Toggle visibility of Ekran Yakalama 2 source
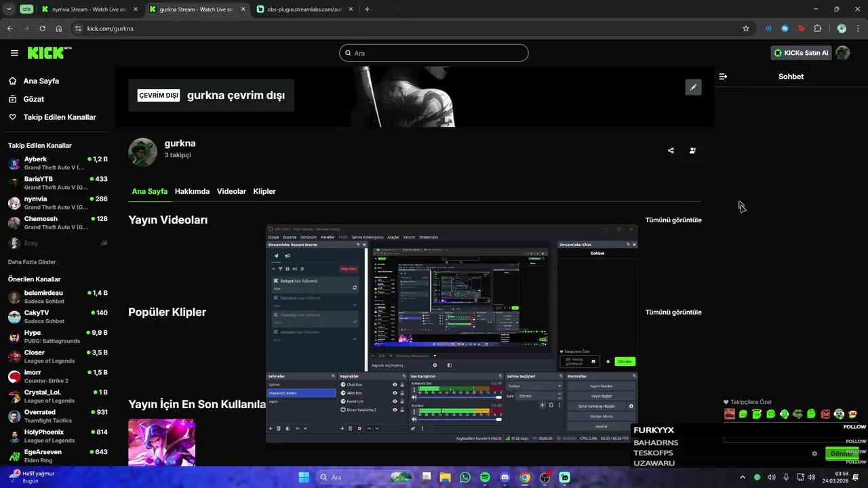This screenshot has width=868, height=488. pyautogui.click(x=395, y=410)
